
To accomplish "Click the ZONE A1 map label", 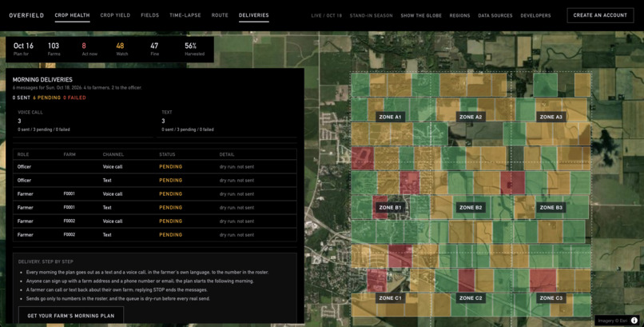I will [x=390, y=117].
